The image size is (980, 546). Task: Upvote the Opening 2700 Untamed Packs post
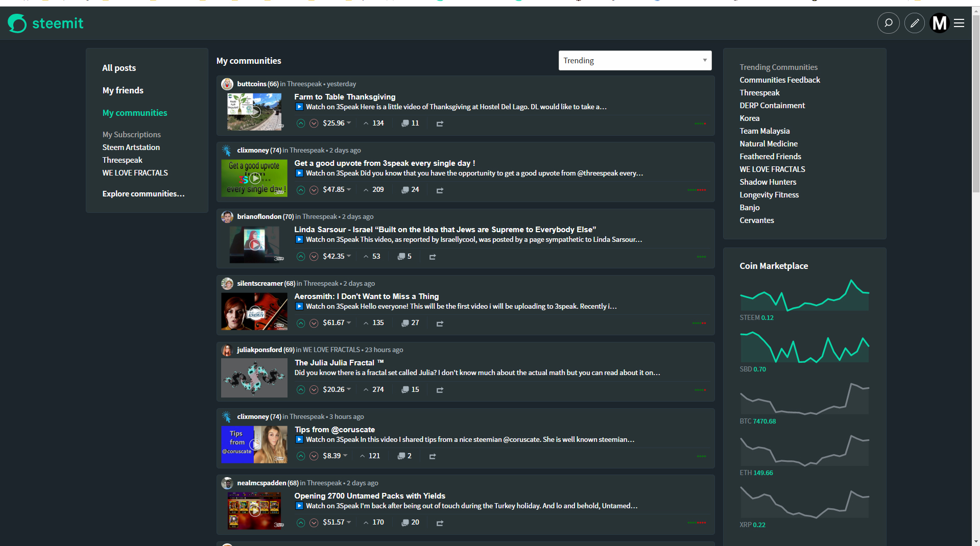[301, 523]
